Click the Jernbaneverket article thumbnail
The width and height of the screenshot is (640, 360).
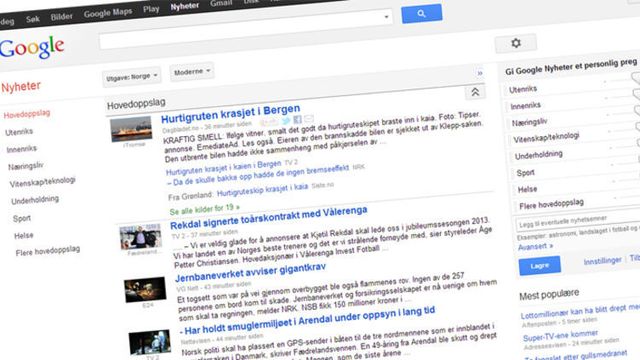pyautogui.click(x=145, y=290)
